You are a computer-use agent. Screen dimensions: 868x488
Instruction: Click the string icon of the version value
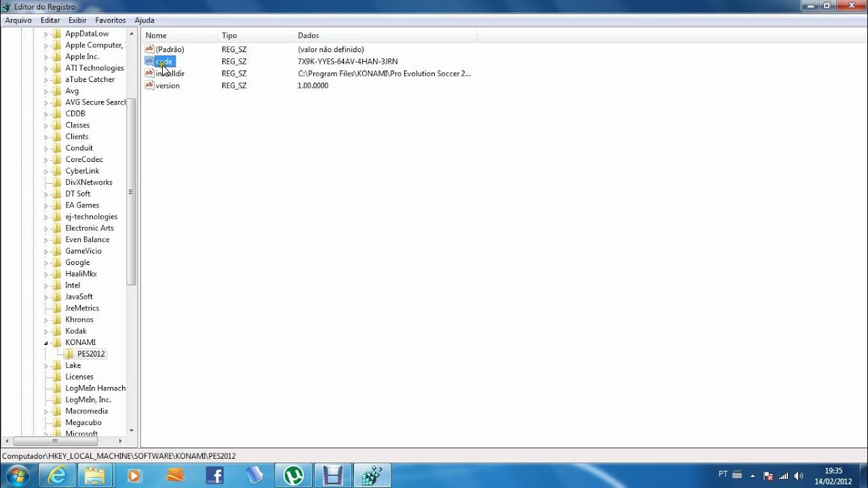(x=149, y=85)
